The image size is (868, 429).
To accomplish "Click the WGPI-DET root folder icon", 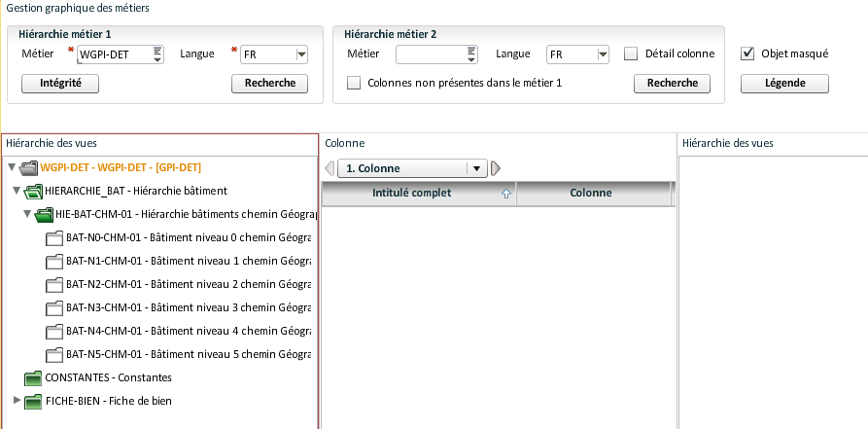I will (x=27, y=167).
